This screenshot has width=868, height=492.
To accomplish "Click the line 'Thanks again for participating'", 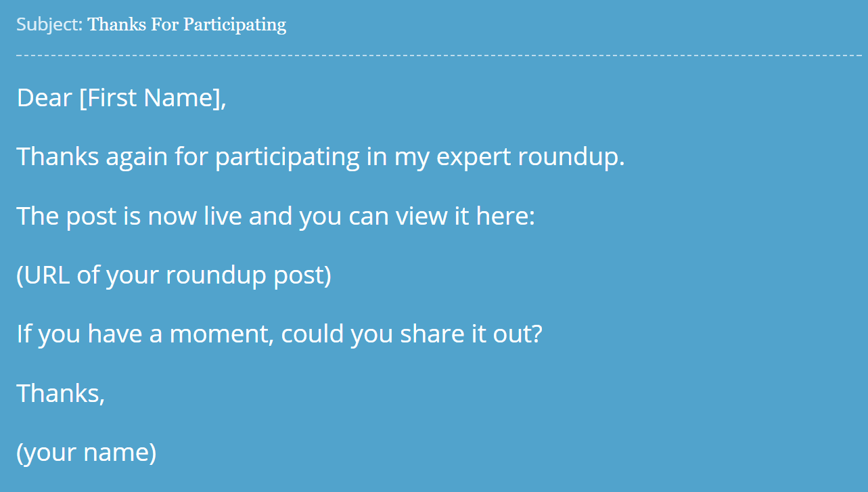I will coord(188,157).
